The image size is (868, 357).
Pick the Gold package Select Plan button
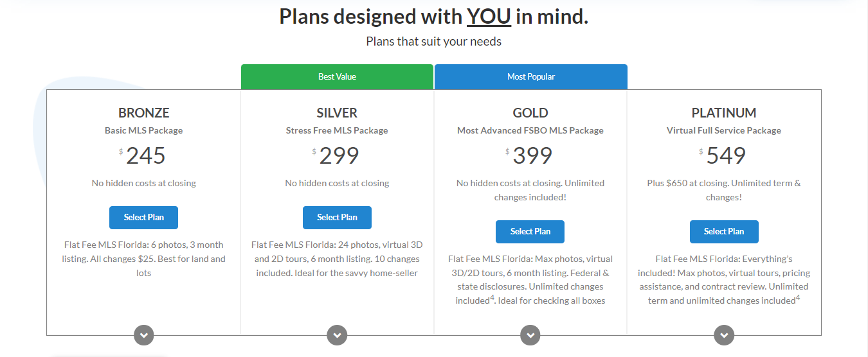coord(530,231)
